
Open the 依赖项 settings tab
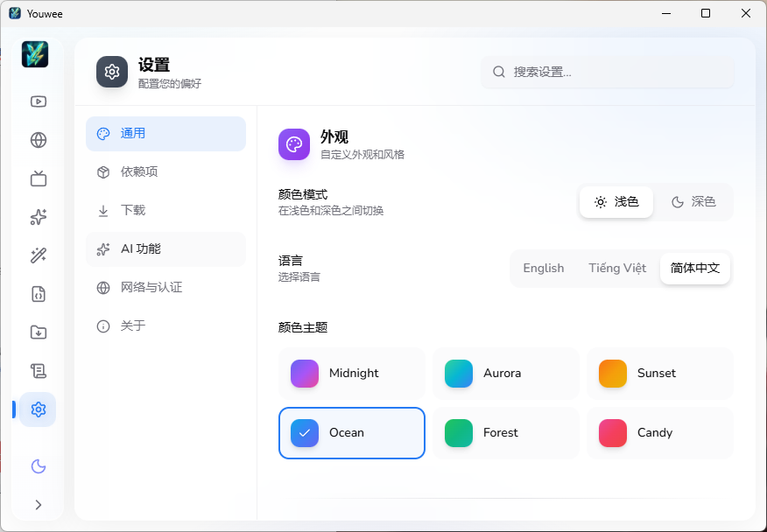point(165,172)
